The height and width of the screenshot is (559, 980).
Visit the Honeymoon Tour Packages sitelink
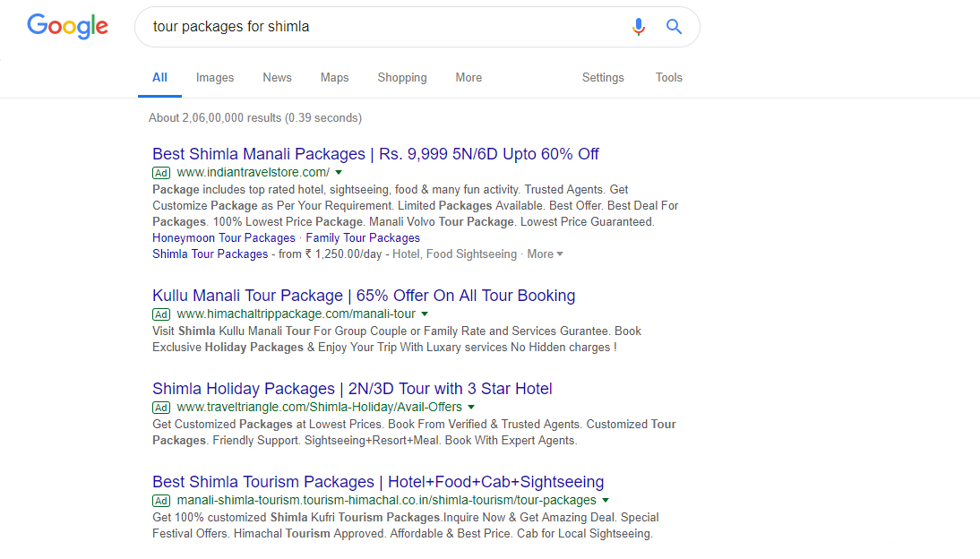click(224, 238)
